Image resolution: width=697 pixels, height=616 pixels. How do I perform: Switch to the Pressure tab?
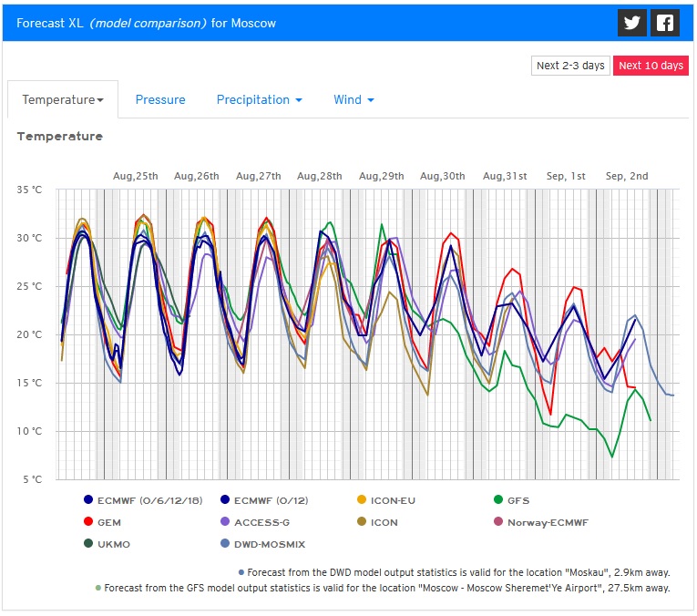tap(160, 99)
